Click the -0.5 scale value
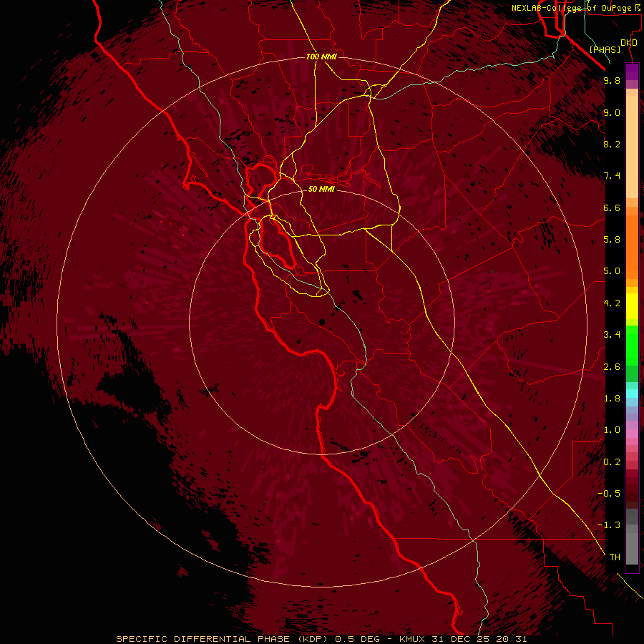Viewport: 644px width, 644px height. coord(609,494)
